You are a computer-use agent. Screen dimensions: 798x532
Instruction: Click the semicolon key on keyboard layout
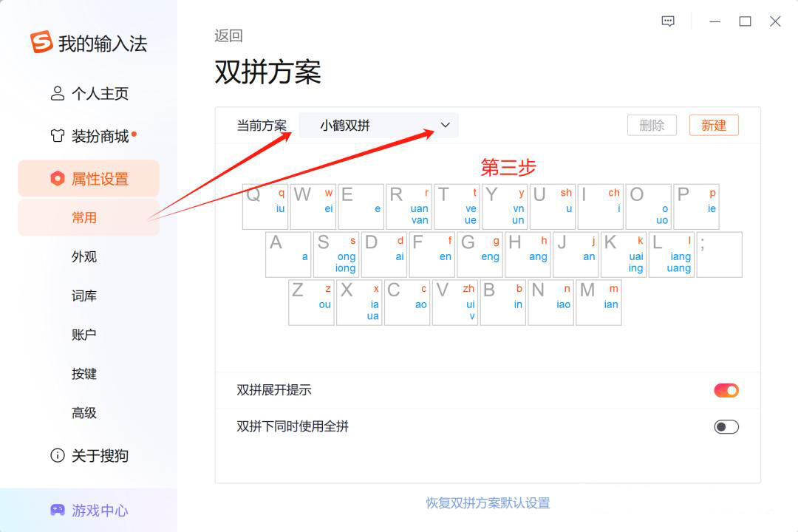719,254
